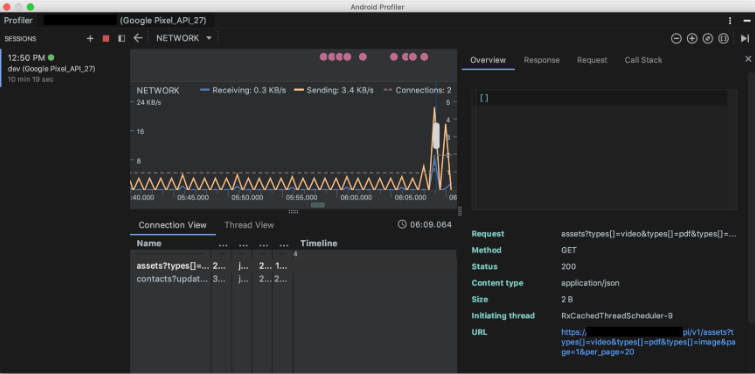Click the SESSIONS panel header
This screenshot has width=755, height=374.
pyautogui.click(x=20, y=39)
